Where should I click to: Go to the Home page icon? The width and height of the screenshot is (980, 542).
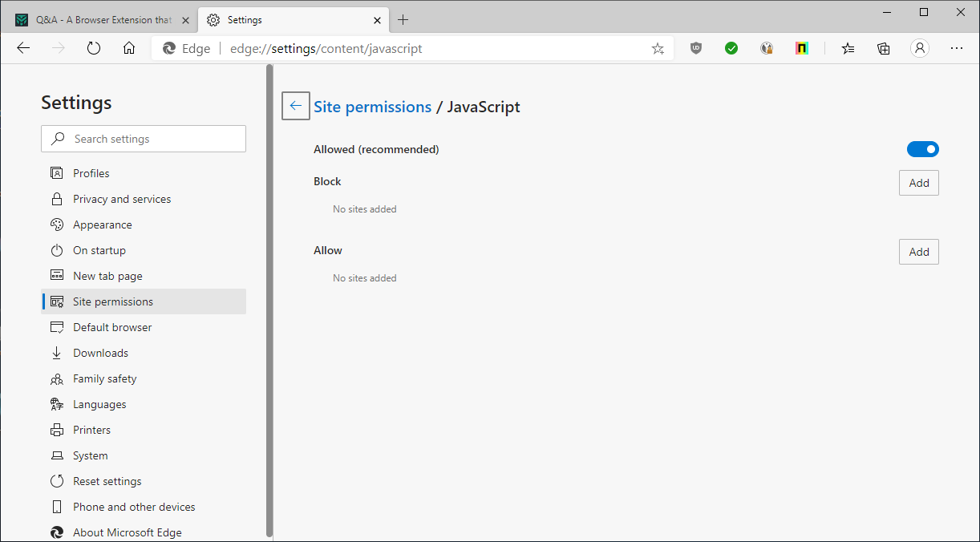pos(129,48)
